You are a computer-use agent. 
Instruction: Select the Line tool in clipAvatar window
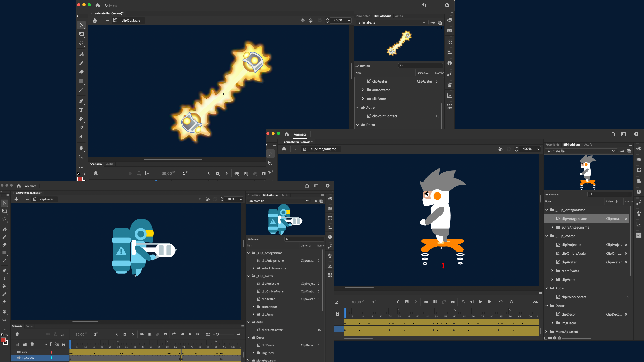pos(4,260)
